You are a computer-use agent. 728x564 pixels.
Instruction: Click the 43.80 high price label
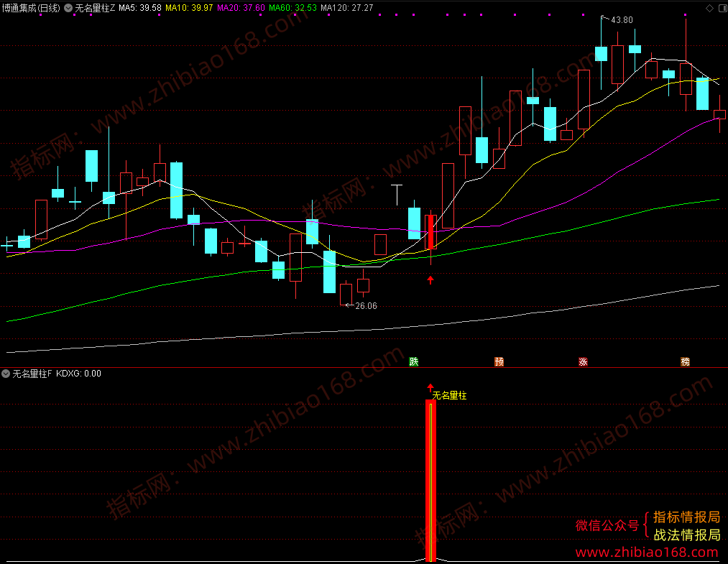click(622, 20)
